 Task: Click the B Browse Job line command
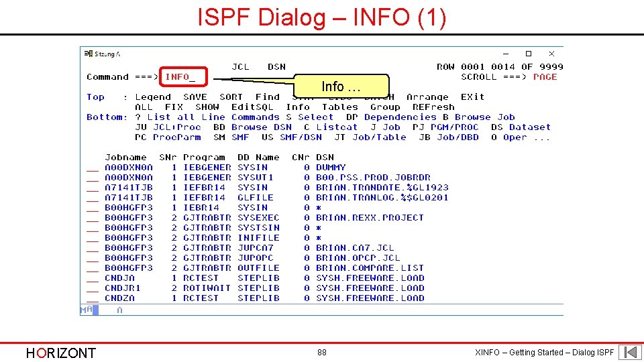(x=478, y=117)
